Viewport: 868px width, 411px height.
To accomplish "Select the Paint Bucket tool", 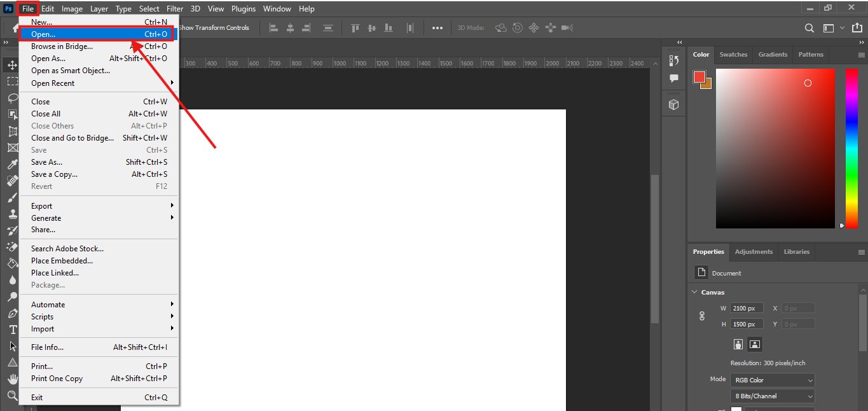I will click(x=12, y=263).
